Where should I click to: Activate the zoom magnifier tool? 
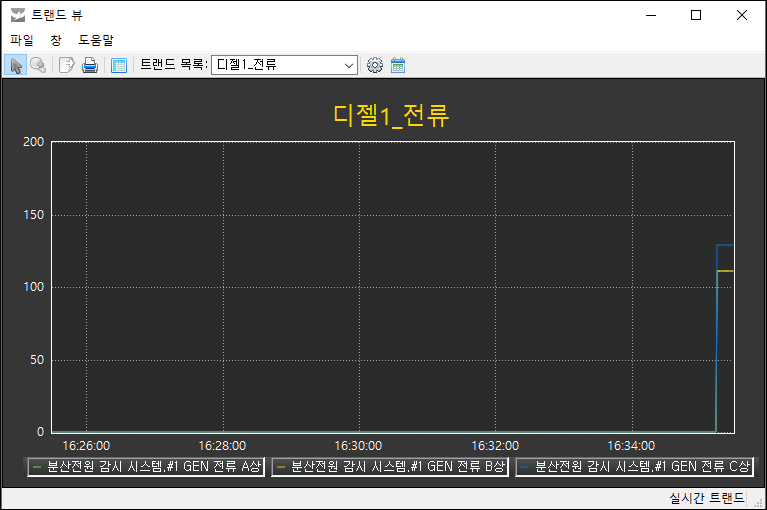point(38,65)
